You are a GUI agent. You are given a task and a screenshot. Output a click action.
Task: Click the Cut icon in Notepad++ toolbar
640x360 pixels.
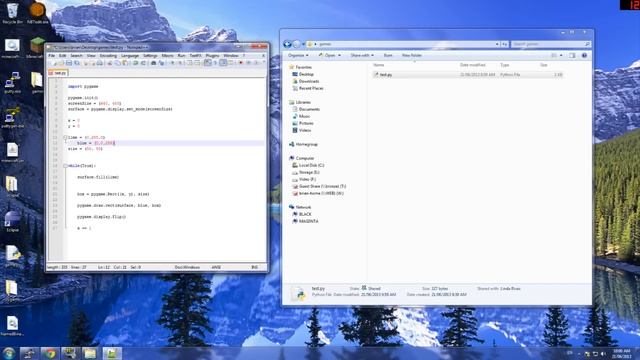pos(109,63)
